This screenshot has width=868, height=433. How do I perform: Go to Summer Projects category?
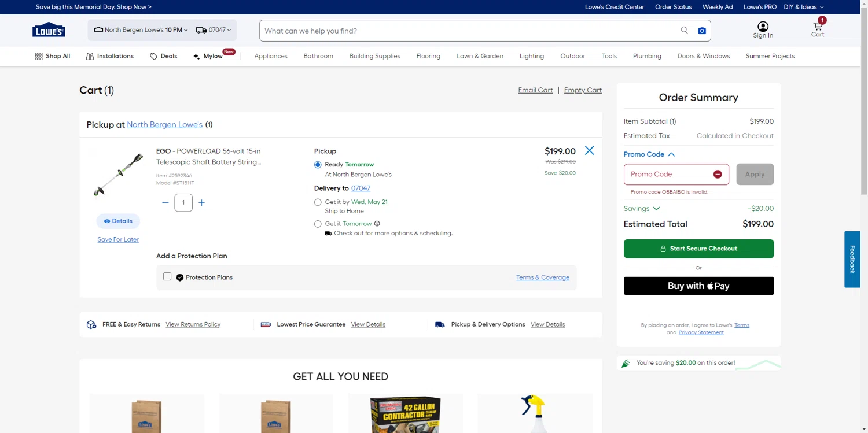(x=770, y=56)
